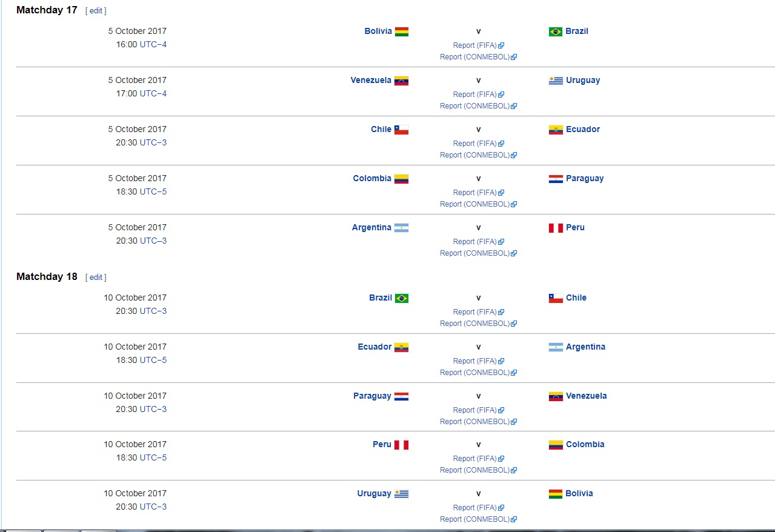Click Venezuela flag in Paraguay v Venezuela match

click(556, 396)
